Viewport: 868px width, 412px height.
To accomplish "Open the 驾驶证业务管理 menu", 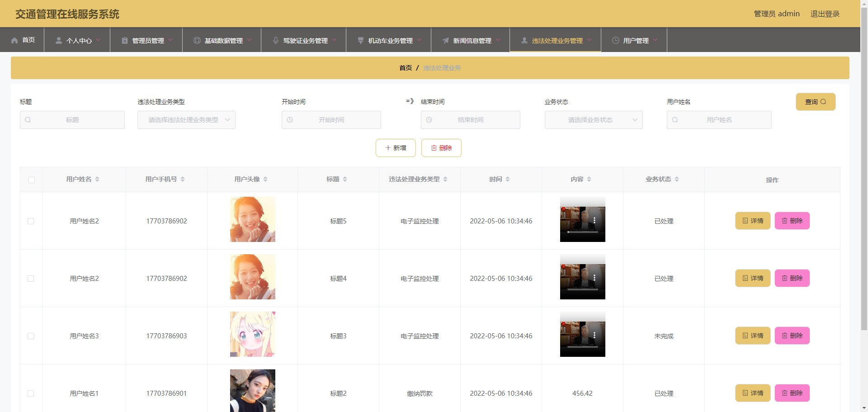I will (304, 40).
